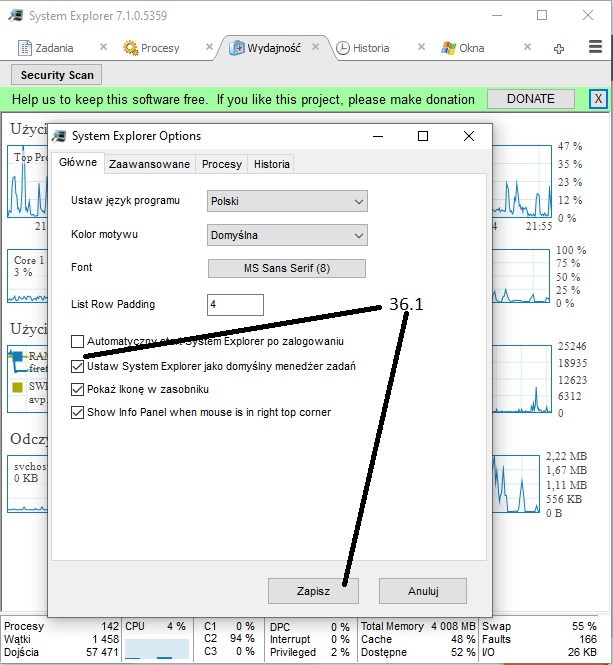Viewport: 613px width, 665px height.
Task: Select the Zadania main tab
Action: pyautogui.click(x=54, y=48)
